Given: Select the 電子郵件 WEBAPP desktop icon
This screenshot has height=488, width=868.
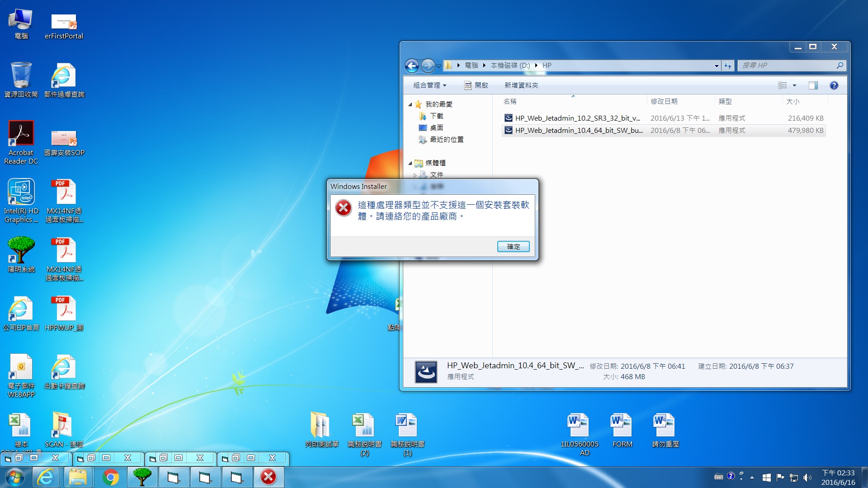Looking at the screenshot, I should pos(21,375).
